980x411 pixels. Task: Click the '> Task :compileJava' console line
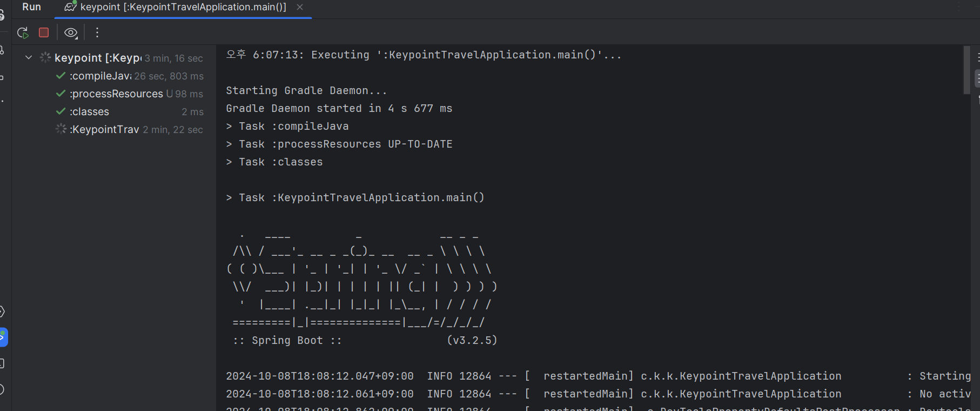(x=287, y=126)
